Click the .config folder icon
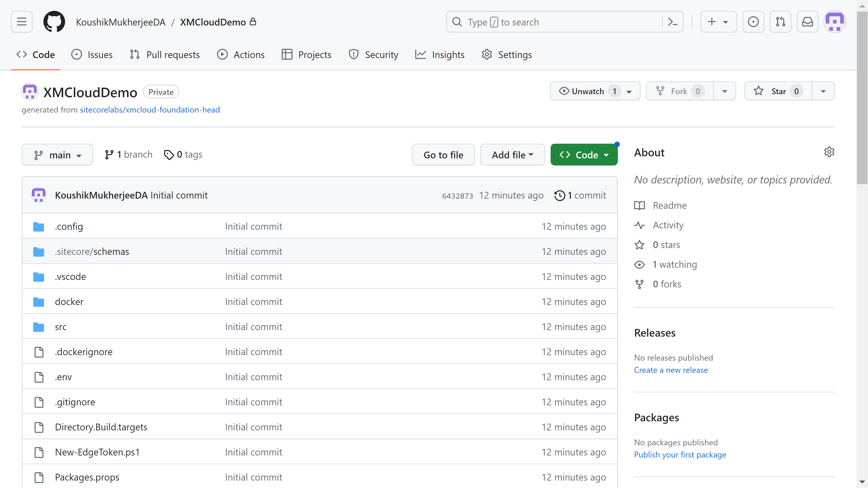The image size is (868, 488). click(x=39, y=227)
